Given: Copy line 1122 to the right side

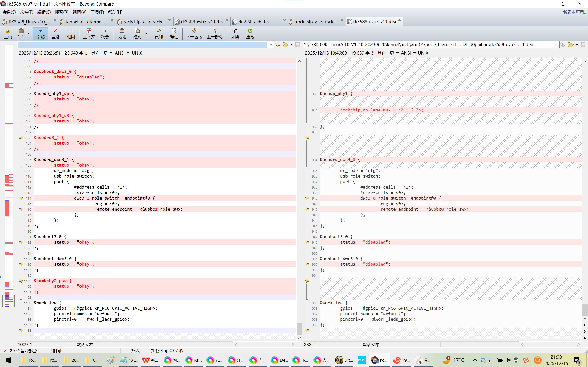Looking at the screenshot, I should (x=21, y=242).
